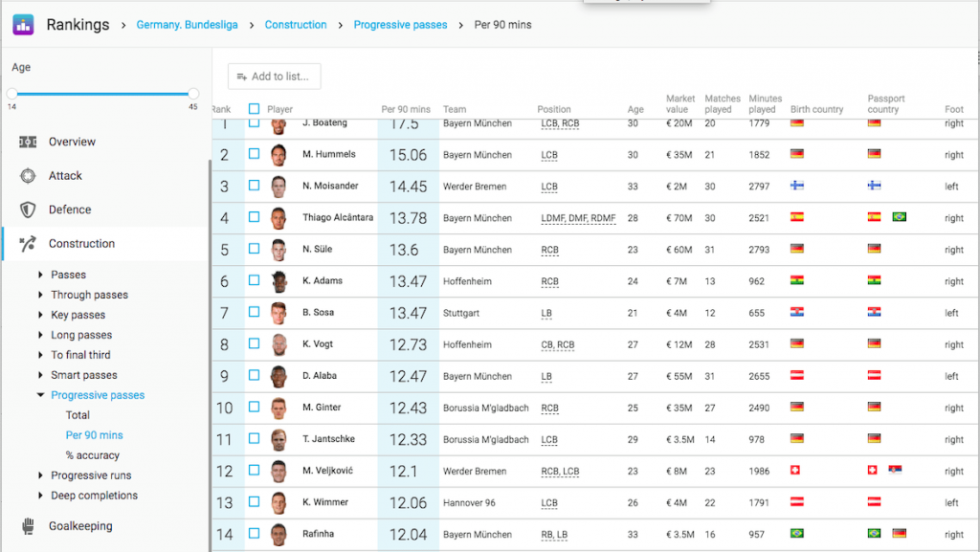The height and width of the screenshot is (552, 980).
Task: Open N. Moisander player photo
Action: [x=278, y=187]
